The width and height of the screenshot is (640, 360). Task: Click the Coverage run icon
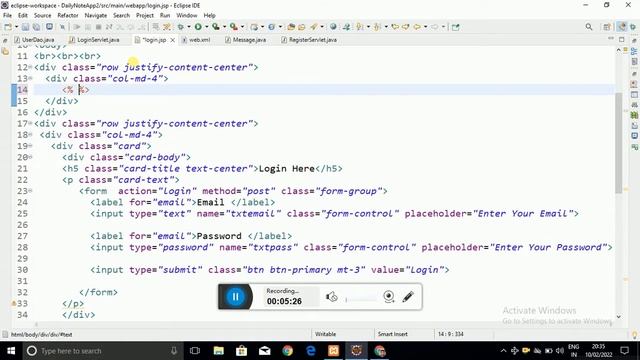(216, 27)
